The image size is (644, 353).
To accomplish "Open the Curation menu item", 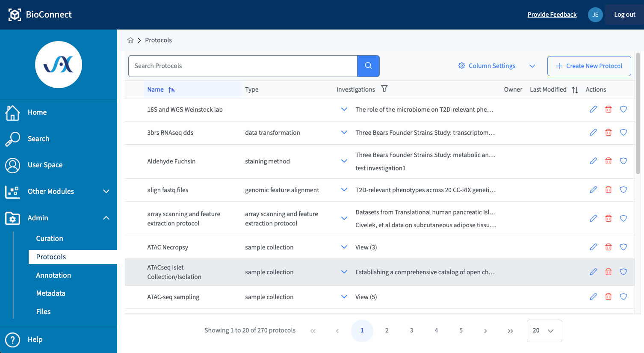I will pyautogui.click(x=50, y=238).
